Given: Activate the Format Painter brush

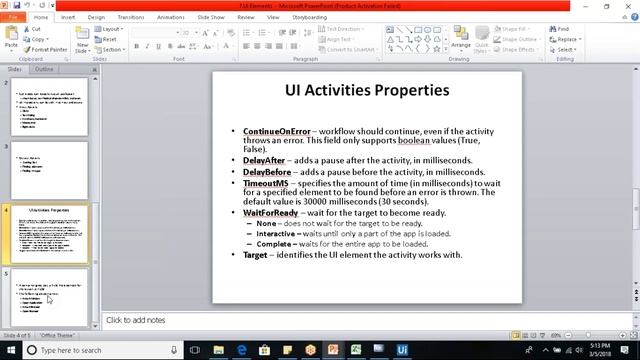Looking at the screenshot, I should pyautogui.click(x=27, y=49).
